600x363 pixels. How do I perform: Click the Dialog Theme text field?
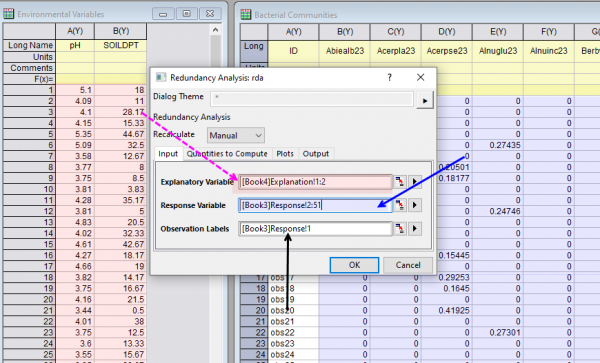click(312, 99)
